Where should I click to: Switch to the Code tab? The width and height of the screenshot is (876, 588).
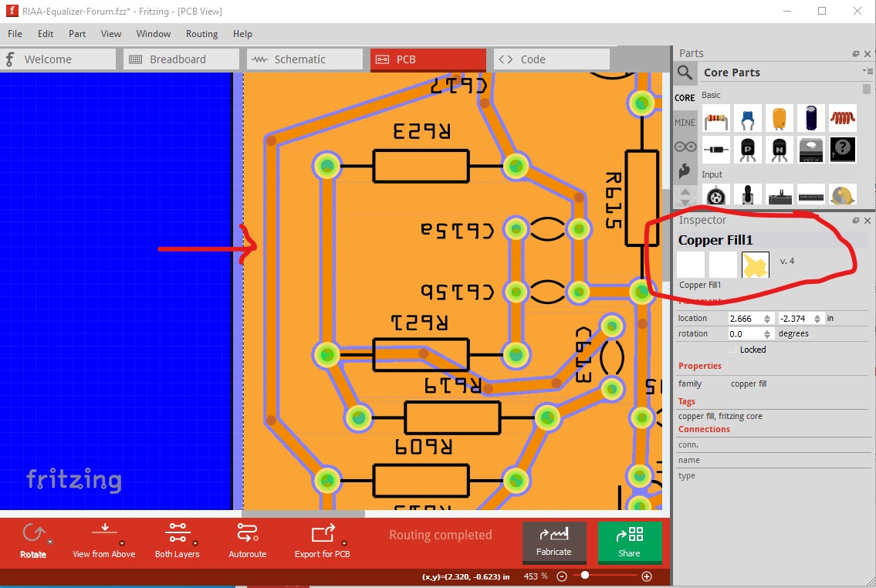point(552,59)
